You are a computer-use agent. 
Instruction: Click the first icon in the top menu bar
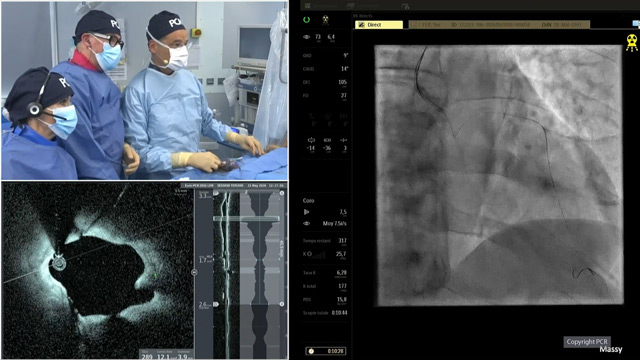pyautogui.click(x=307, y=6)
